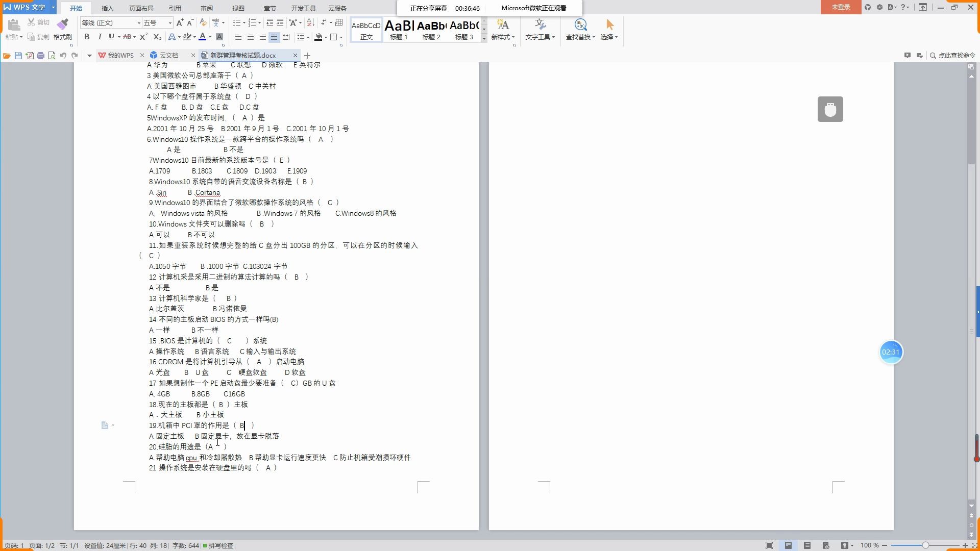980x551 pixels.
Task: Click the superscript X² icon
Action: pos(143,37)
